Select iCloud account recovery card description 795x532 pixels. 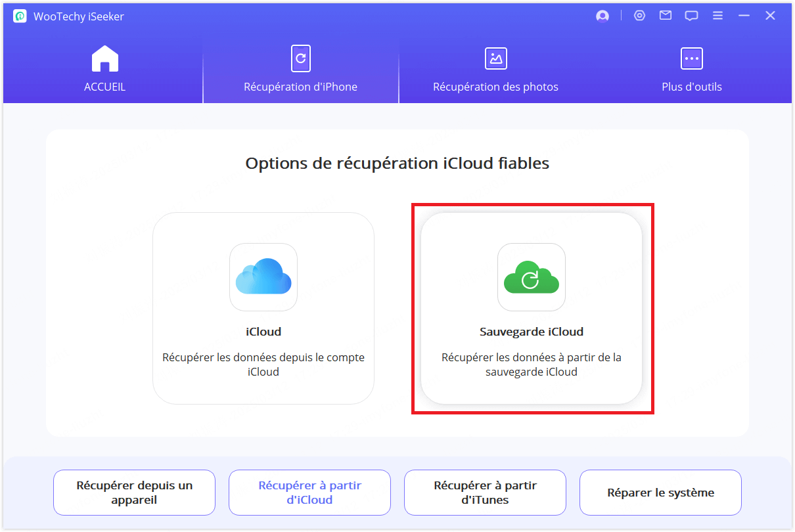coord(263,365)
